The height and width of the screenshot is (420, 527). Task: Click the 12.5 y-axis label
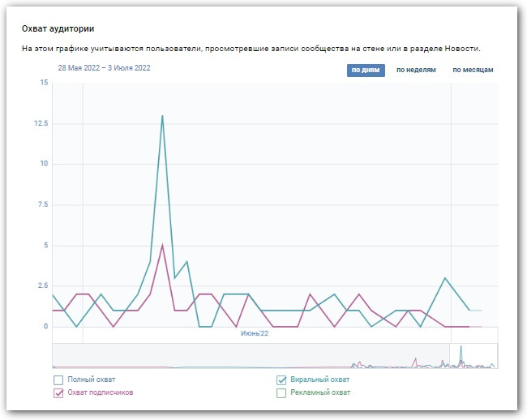41,123
